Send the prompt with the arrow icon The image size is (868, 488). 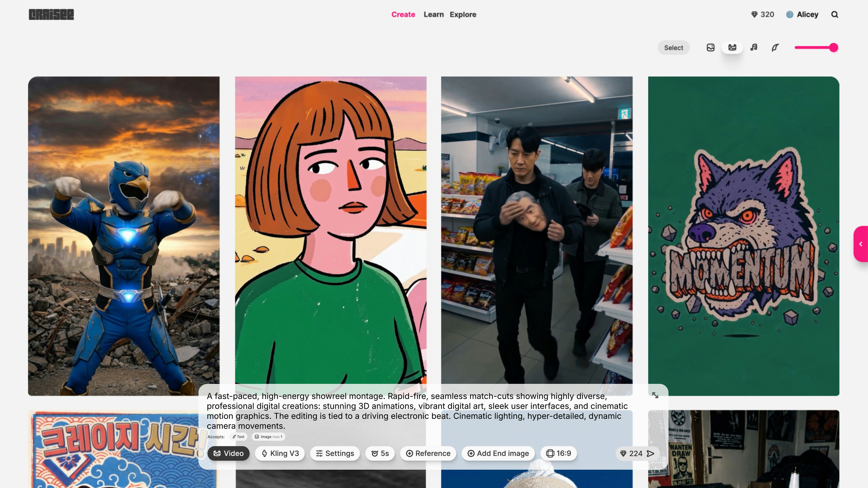[x=650, y=453]
